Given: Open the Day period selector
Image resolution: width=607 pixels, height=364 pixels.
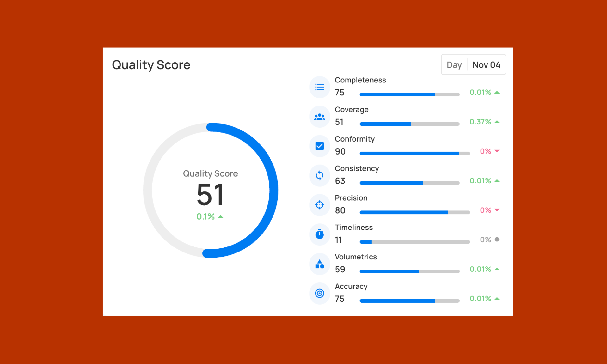Looking at the screenshot, I should point(454,65).
